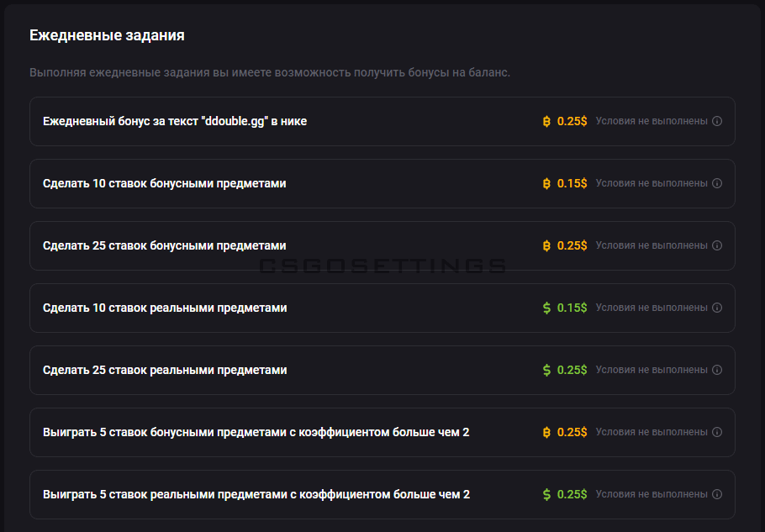Click 'Условия не выполнены' in ddouble.gg bonus row
This screenshot has width=765, height=532.
coord(652,121)
